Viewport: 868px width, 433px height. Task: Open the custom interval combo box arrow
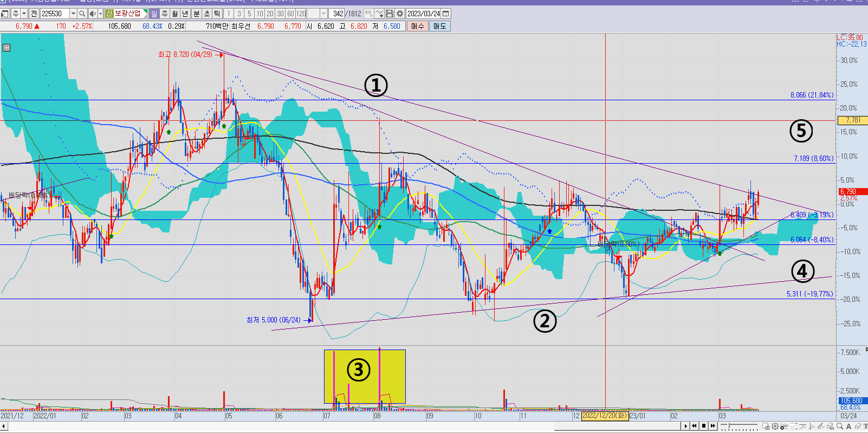tap(323, 14)
